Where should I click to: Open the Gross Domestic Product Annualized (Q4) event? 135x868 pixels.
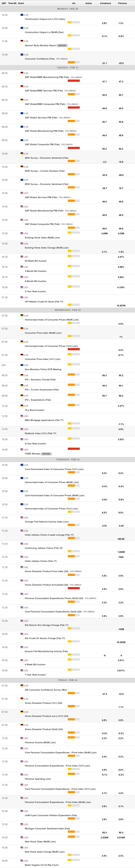(x=47, y=585)
